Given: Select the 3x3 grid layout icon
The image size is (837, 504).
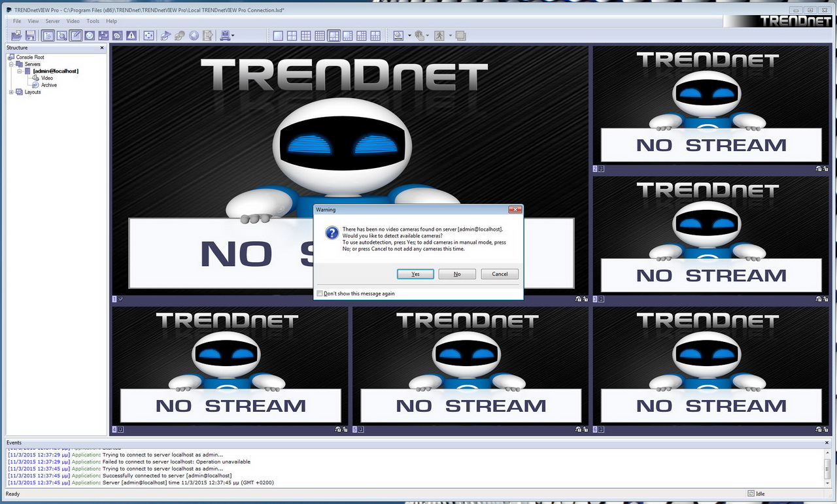Looking at the screenshot, I should tap(305, 35).
